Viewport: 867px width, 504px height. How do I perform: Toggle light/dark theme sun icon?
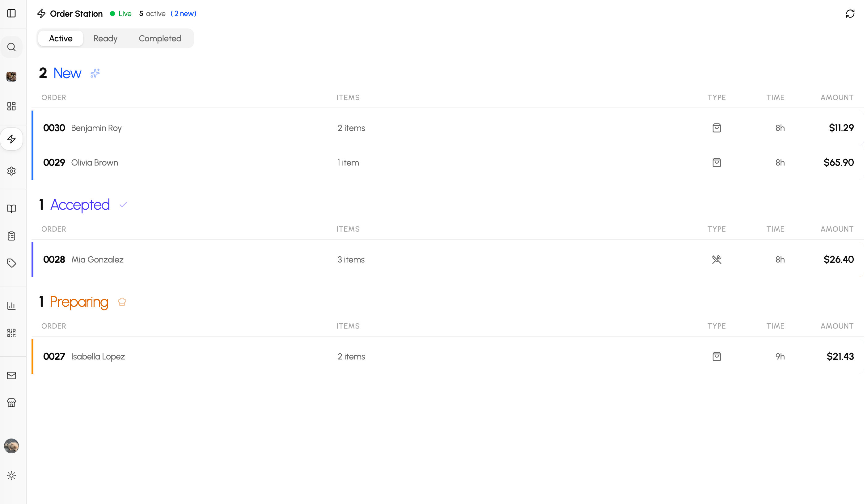11,476
